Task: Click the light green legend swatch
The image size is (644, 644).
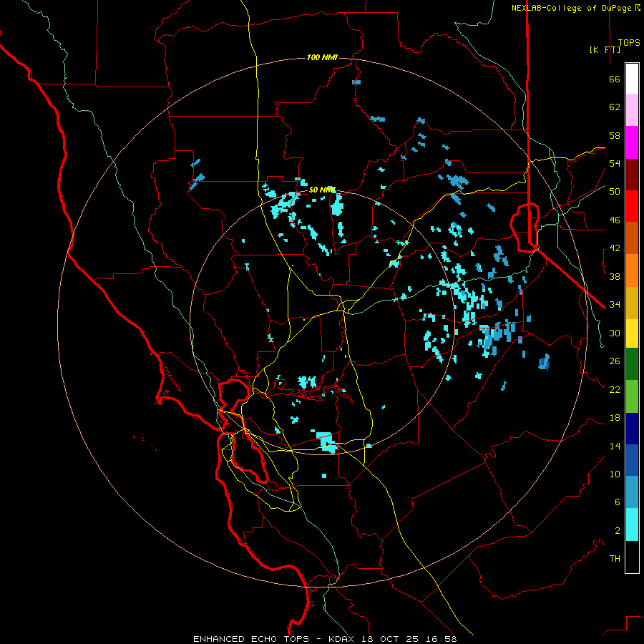Action: click(x=632, y=396)
